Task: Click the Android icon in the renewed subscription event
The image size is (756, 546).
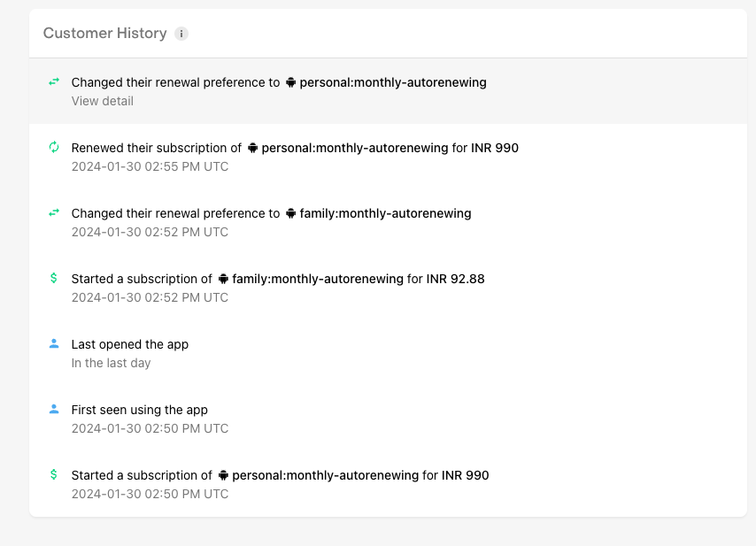Action: click(x=252, y=148)
